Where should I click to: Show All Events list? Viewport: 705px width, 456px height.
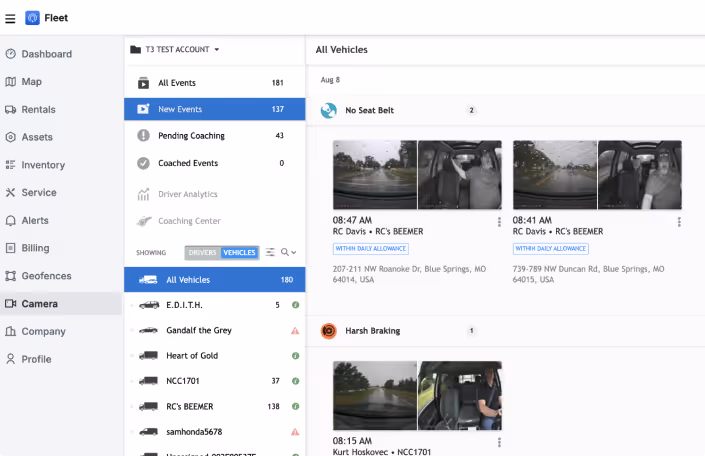tap(214, 83)
